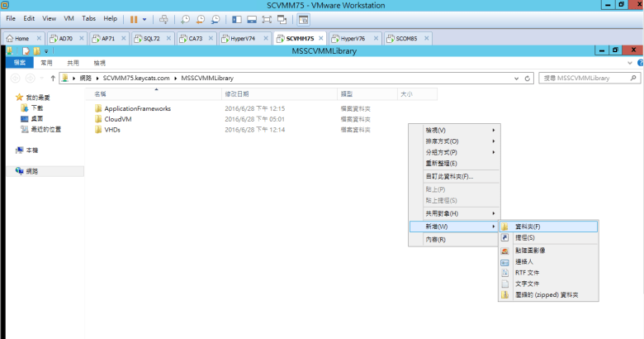This screenshot has height=339, width=644.
Task: Select 資料夾(F) to create new folder
Action: (527, 226)
